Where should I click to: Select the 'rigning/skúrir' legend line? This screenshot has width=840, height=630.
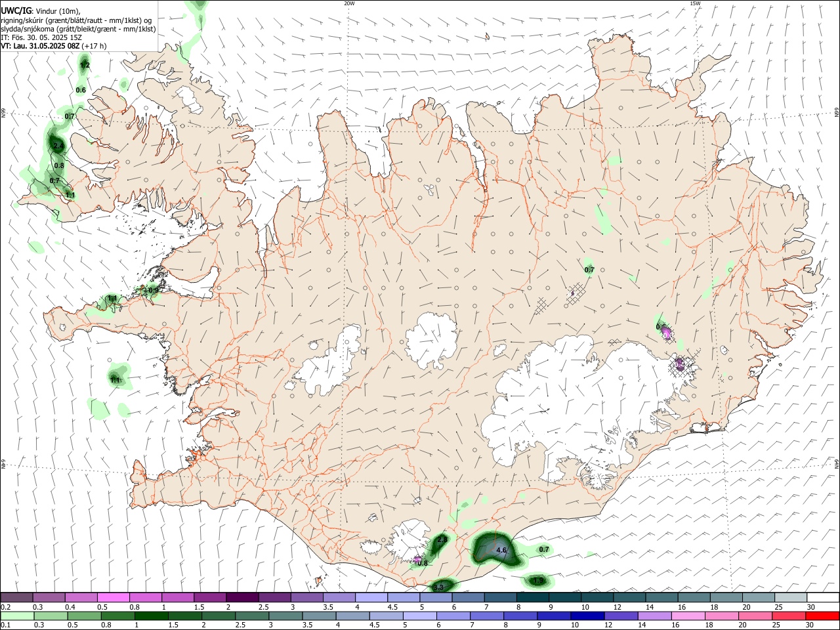coord(76,20)
